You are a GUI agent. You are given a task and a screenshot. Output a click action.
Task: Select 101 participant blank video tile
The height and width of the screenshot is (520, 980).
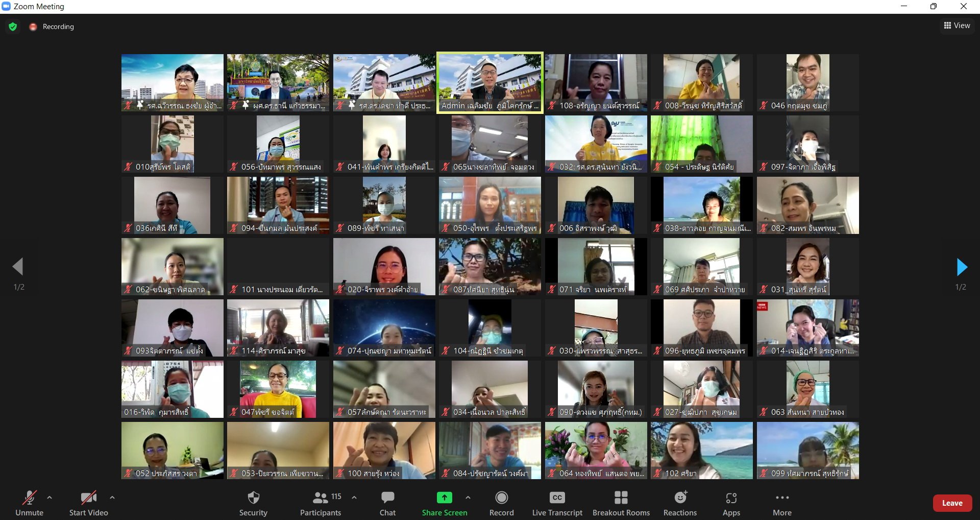pyautogui.click(x=278, y=267)
